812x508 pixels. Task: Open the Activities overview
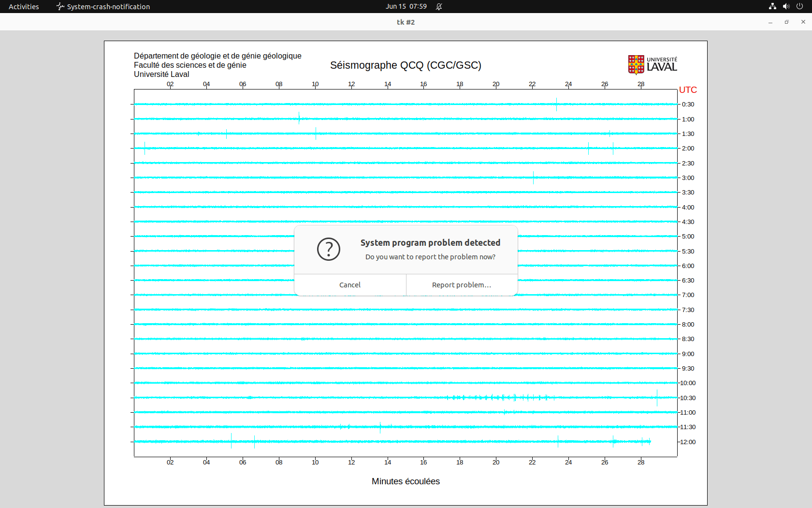(24, 6)
